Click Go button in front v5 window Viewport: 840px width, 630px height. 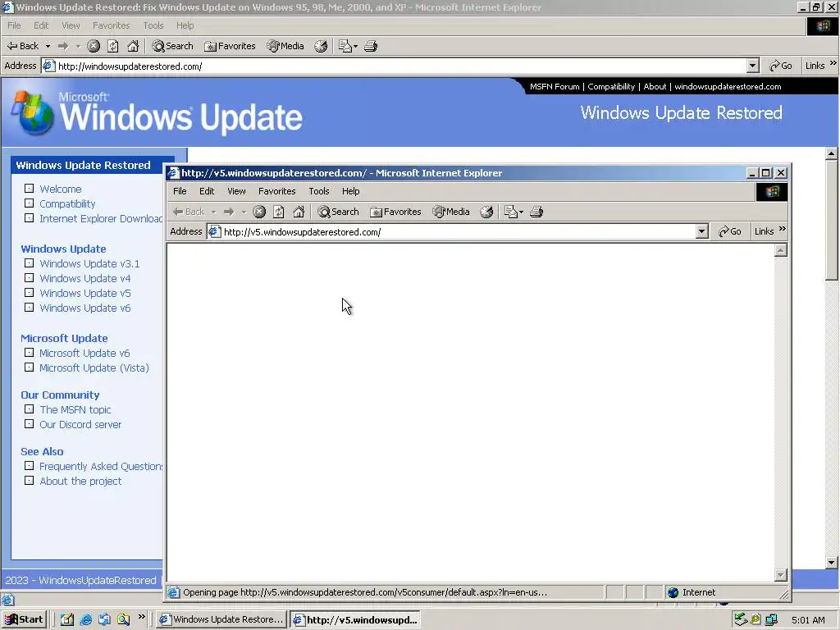click(x=729, y=231)
